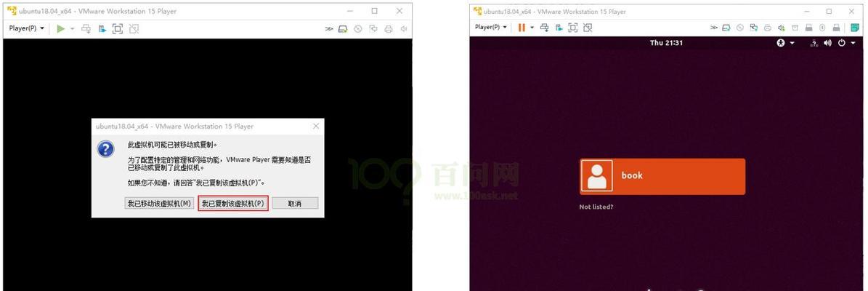868x291 pixels.
Task: Open Player(P) menu in the login-screen window
Action: (x=492, y=27)
